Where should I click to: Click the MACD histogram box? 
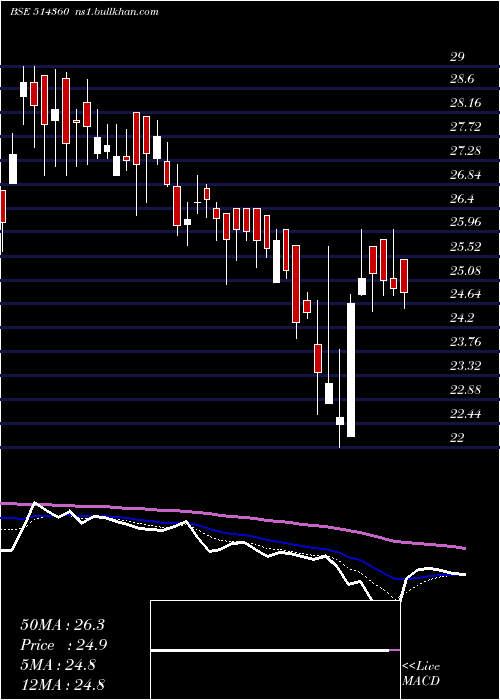click(x=275, y=650)
